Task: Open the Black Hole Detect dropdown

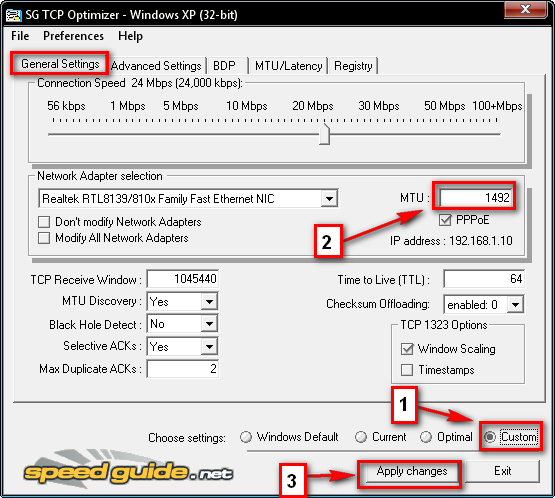Action: click(x=209, y=324)
